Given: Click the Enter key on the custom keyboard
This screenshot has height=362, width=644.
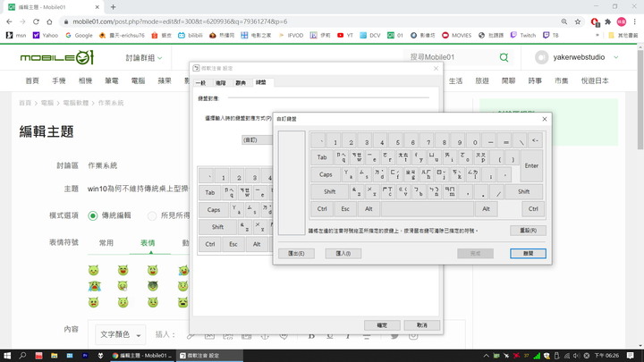Looking at the screenshot, I should (x=531, y=166).
